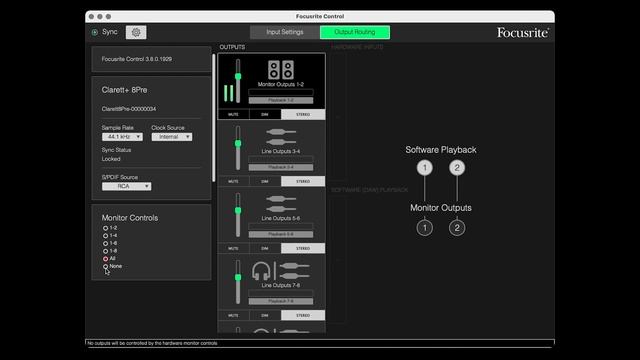The image size is (640, 360).
Task: Click the custom name field for Line Outputs 3-4
Action: pos(281,159)
